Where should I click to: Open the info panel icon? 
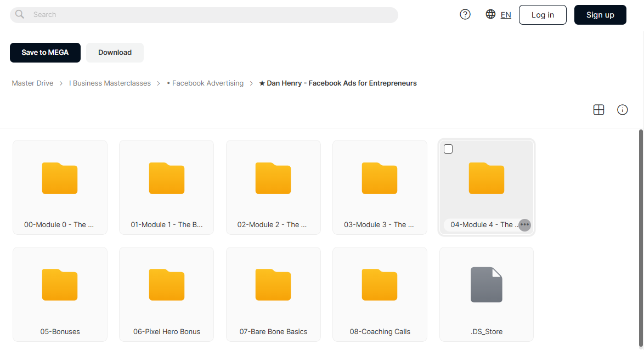pyautogui.click(x=622, y=110)
